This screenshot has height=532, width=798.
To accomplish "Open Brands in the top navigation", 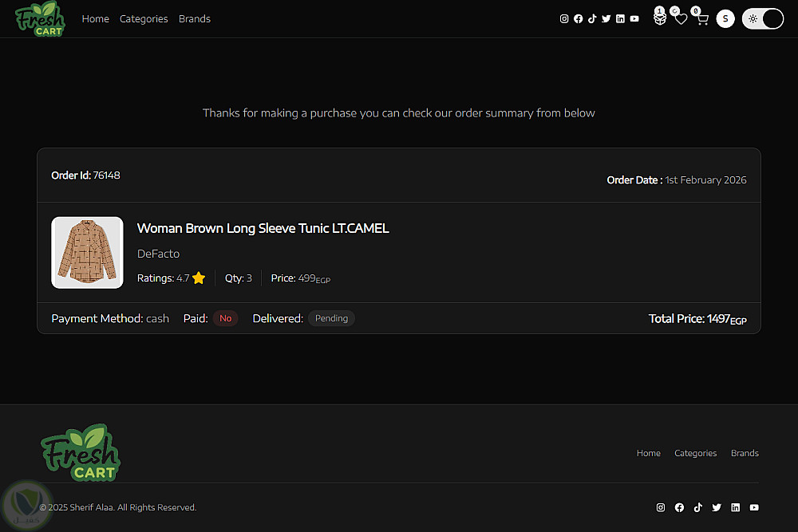I will tap(195, 19).
